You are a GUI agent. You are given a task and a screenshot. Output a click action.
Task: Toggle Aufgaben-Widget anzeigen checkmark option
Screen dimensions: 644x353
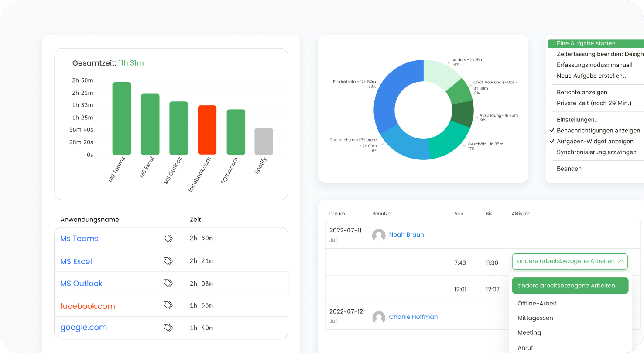pos(595,142)
